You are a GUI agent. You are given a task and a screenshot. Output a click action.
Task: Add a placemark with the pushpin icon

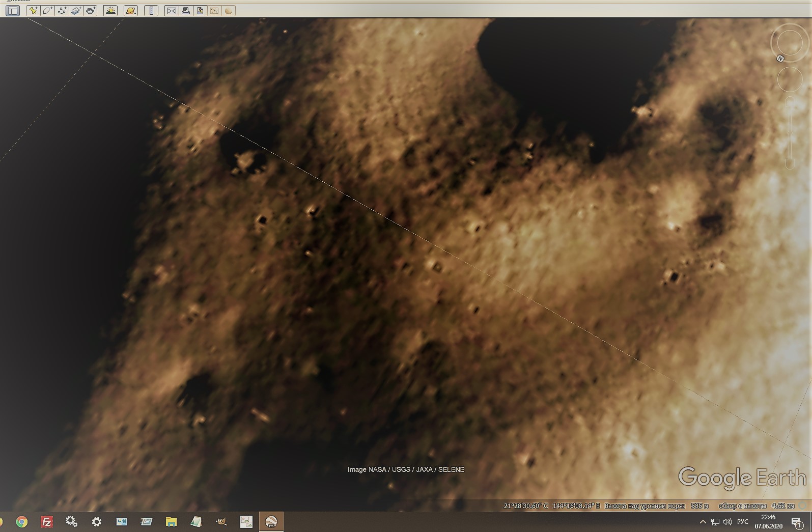coord(33,11)
